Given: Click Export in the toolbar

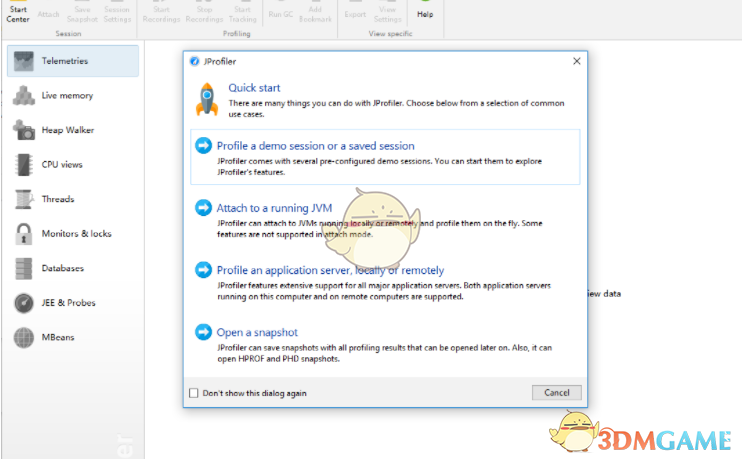Looking at the screenshot, I should coord(355,12).
